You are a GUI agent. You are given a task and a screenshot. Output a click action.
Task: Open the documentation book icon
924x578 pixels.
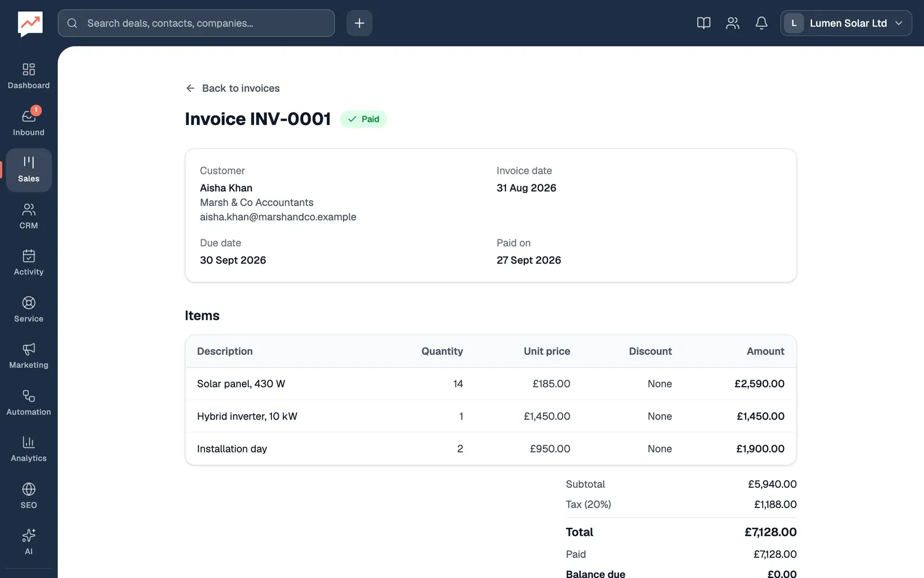tap(703, 23)
